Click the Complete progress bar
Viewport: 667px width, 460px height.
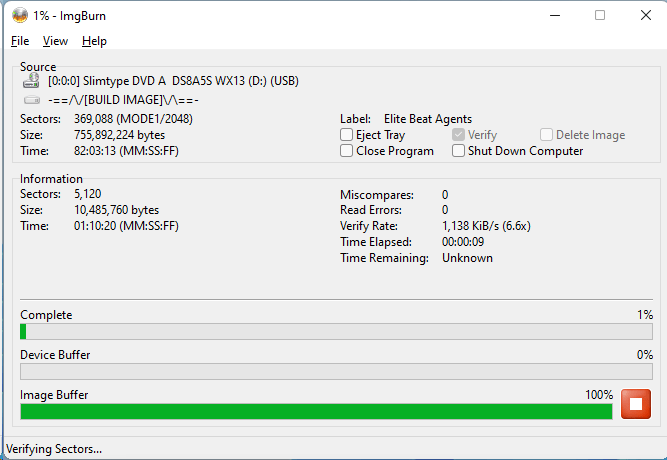(x=336, y=331)
